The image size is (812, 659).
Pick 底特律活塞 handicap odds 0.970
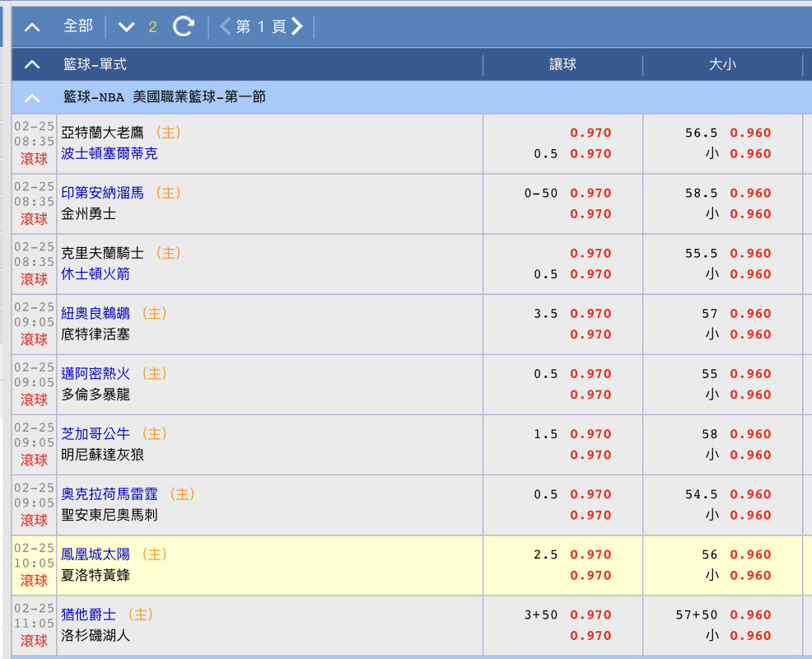[590, 334]
